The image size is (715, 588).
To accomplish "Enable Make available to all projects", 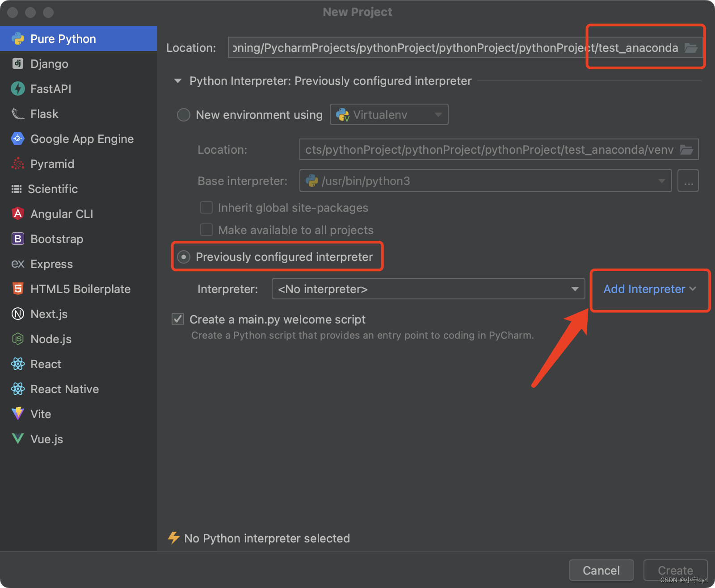I will (206, 230).
